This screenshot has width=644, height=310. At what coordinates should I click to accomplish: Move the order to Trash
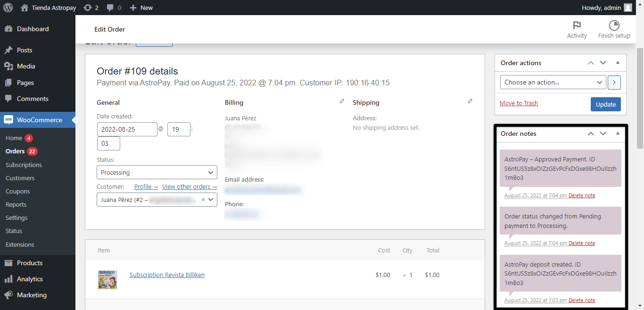click(x=519, y=103)
